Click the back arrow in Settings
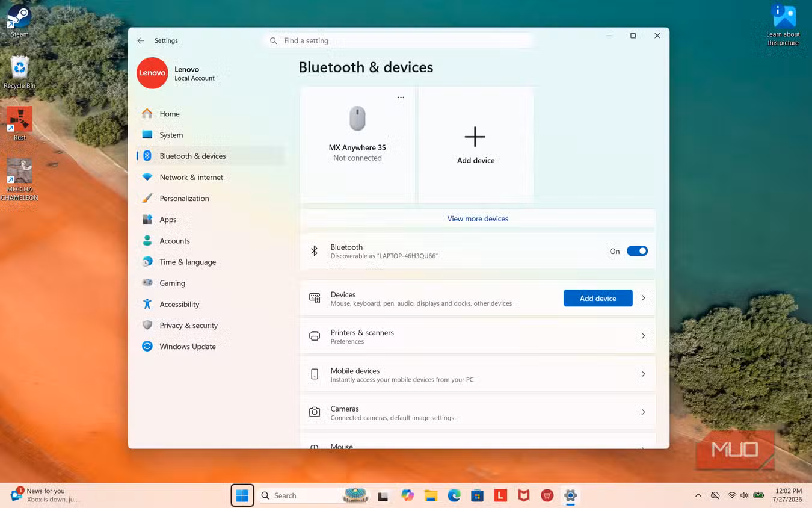Image resolution: width=812 pixels, height=508 pixels. (141, 40)
